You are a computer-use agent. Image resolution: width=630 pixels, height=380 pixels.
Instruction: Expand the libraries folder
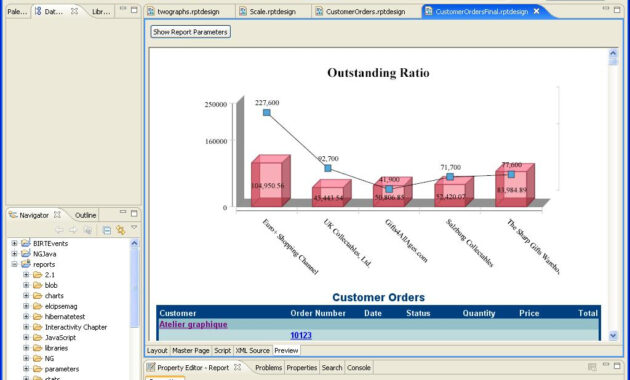click(x=26, y=348)
